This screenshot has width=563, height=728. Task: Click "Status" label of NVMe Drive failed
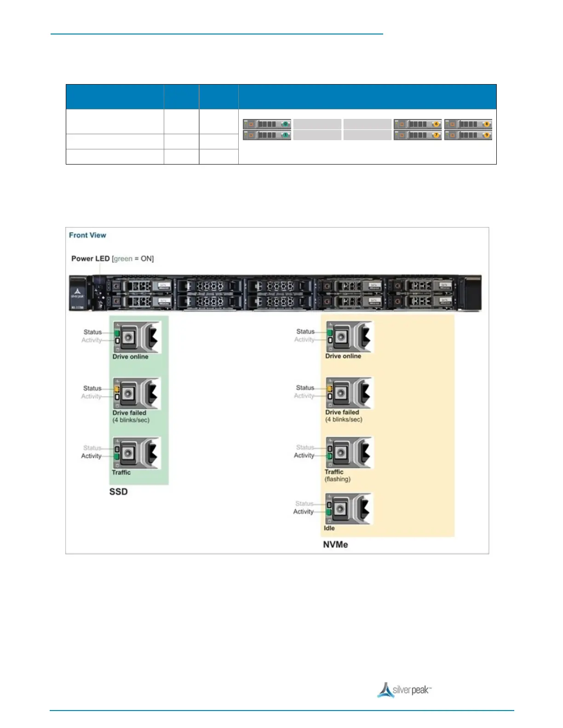pyautogui.click(x=305, y=388)
